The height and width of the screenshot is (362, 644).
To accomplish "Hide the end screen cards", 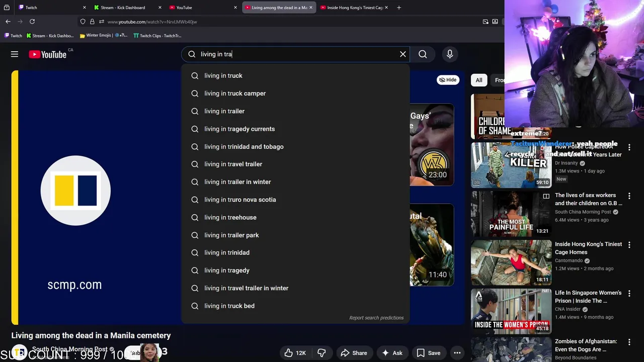I will 448,80.
